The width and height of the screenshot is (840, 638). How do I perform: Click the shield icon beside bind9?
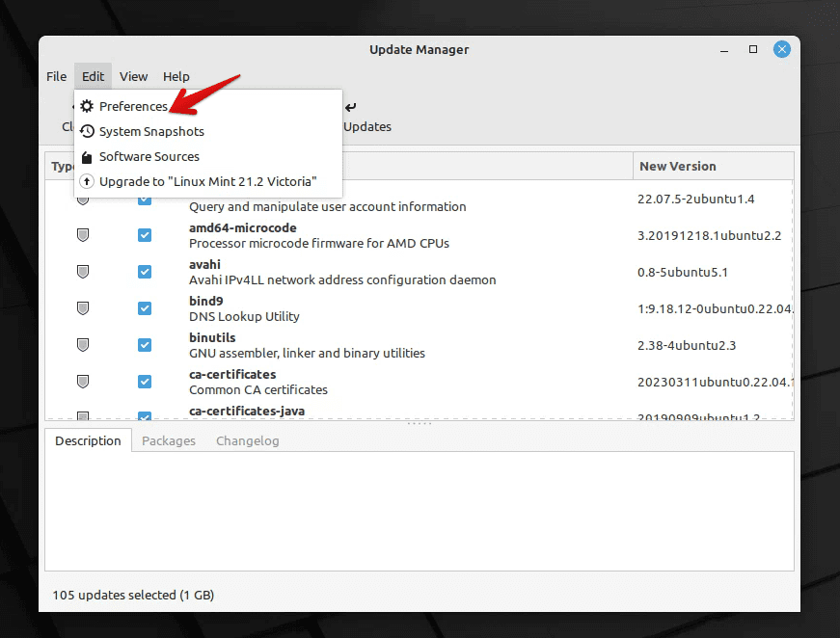coord(83,307)
